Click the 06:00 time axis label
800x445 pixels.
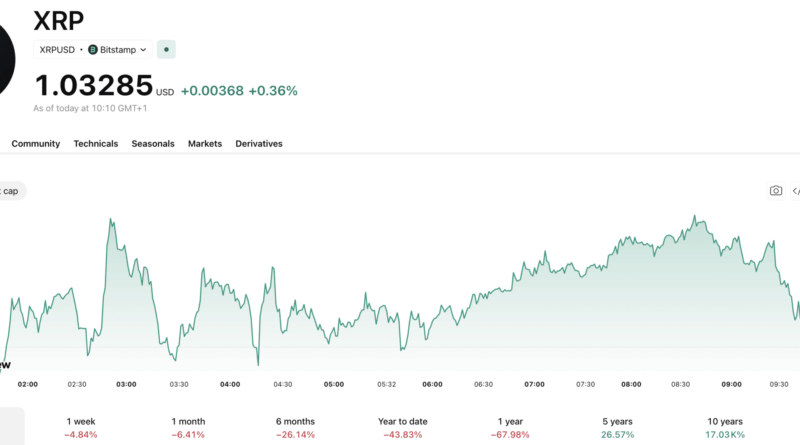432,384
